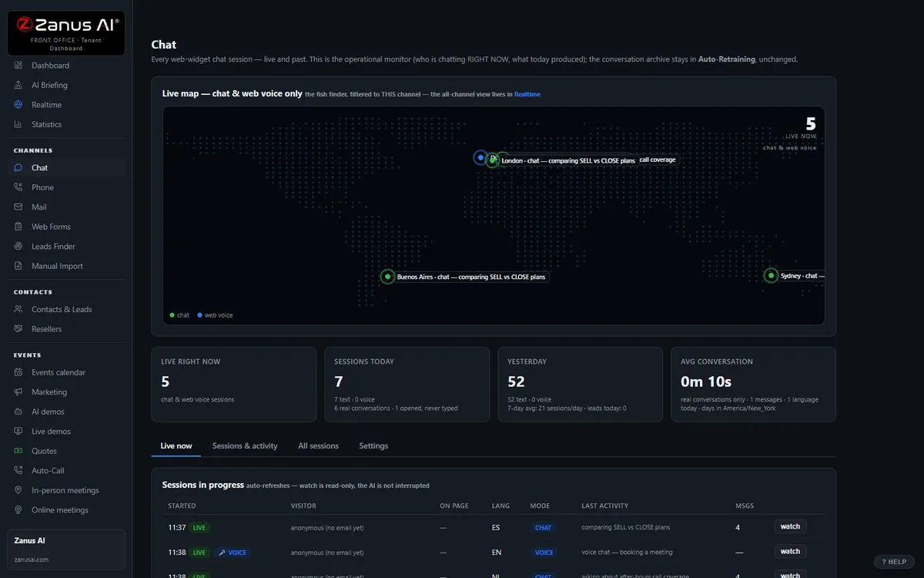Click the green chat legend entry
Screen dimensions: 924x578
coord(179,315)
